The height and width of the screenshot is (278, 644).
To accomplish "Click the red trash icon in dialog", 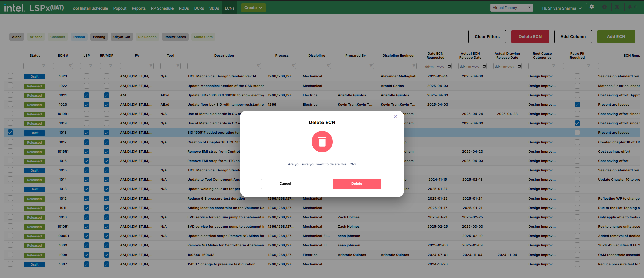I will tap(322, 142).
